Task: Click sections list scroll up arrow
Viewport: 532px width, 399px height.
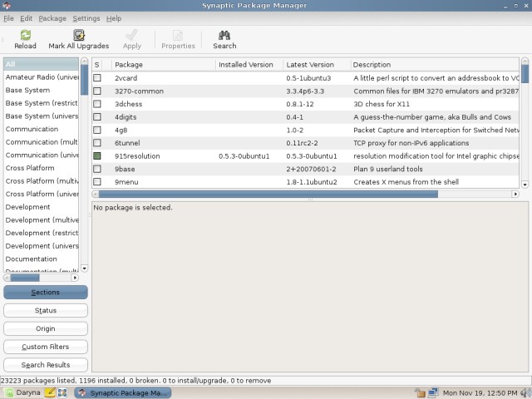Action: pyautogui.click(x=84, y=61)
